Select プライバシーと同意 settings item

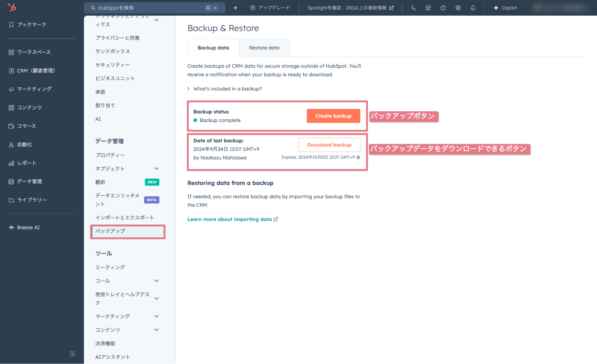(x=118, y=38)
